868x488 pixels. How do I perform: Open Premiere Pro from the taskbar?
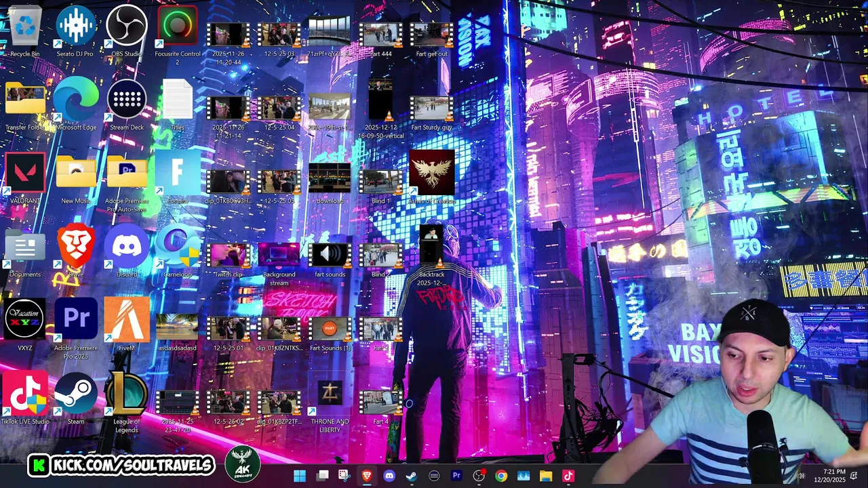click(x=456, y=476)
